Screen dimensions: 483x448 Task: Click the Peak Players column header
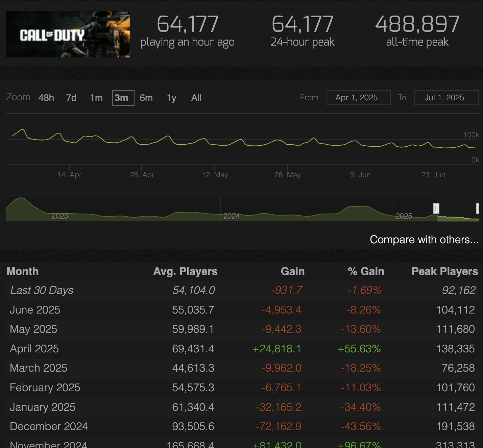tap(445, 271)
